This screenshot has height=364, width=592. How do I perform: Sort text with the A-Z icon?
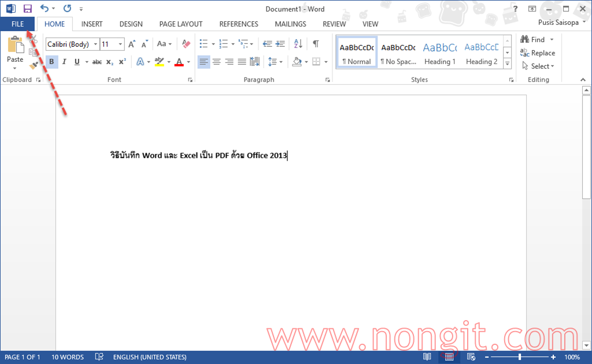[298, 44]
